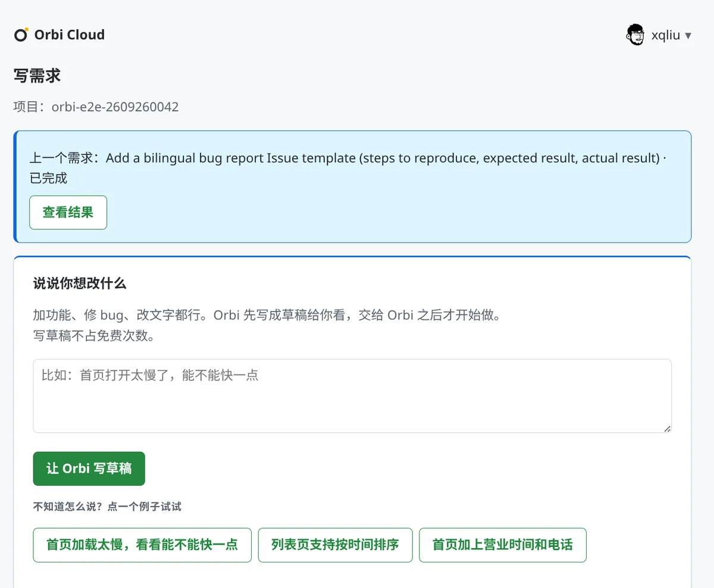Image resolution: width=714 pixels, height=588 pixels.
Task: Select the 首页加载太慢 example suggestion
Action: (x=142, y=545)
